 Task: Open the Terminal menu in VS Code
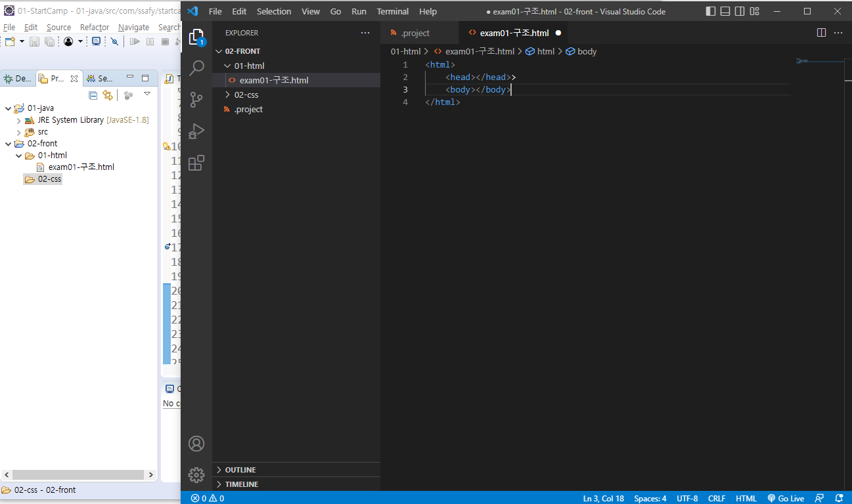click(393, 11)
